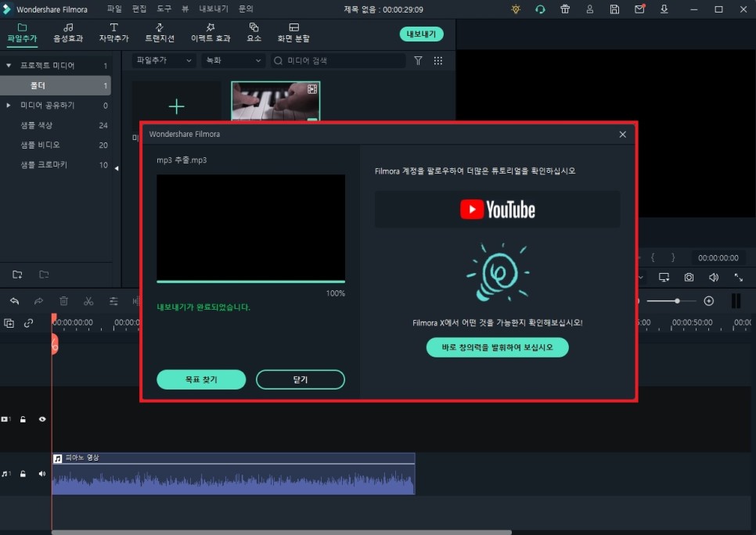The image size is (756, 535).
Task: Expand the 미디어 공유하기 tree arrow
Action: pyautogui.click(x=8, y=105)
